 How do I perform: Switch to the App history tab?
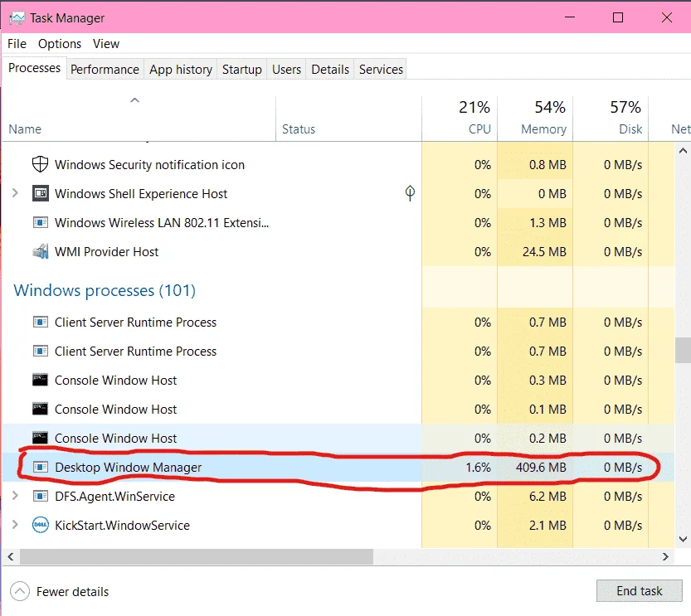181,69
